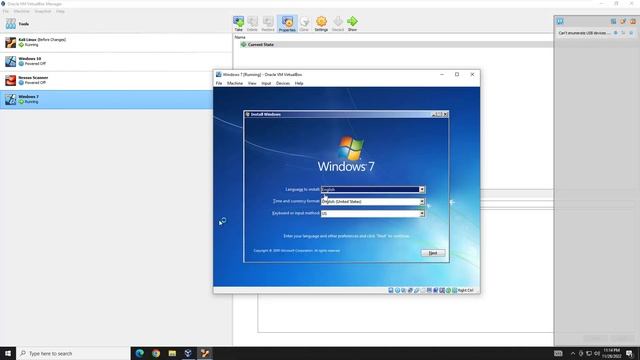
Task: Open File menu in Windows 7 VM window
Action: coord(219,83)
